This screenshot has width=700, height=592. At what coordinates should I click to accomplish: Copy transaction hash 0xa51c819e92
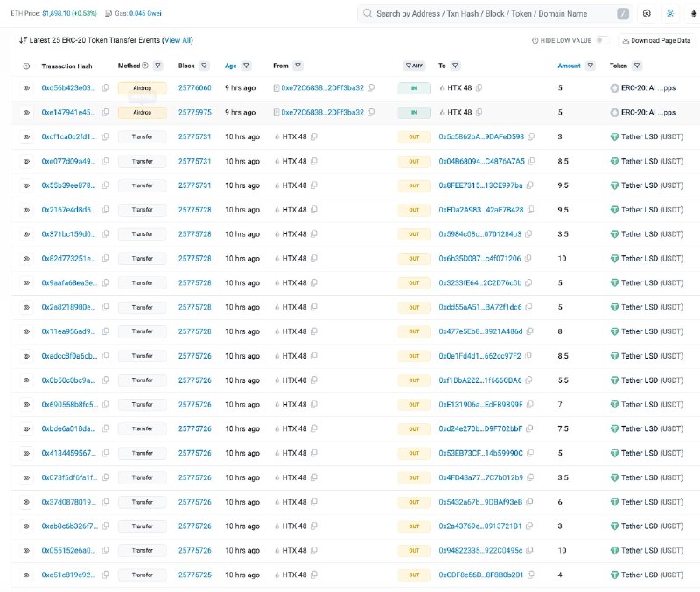pyautogui.click(x=106, y=575)
